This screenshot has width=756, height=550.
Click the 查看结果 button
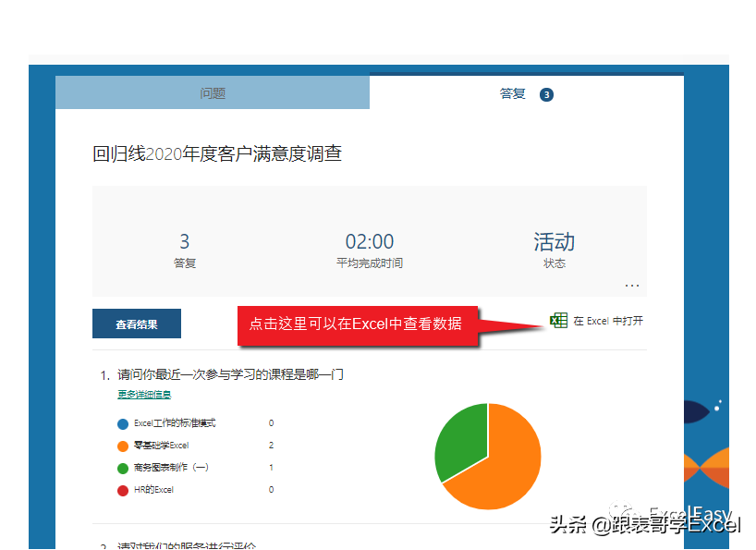(x=137, y=324)
